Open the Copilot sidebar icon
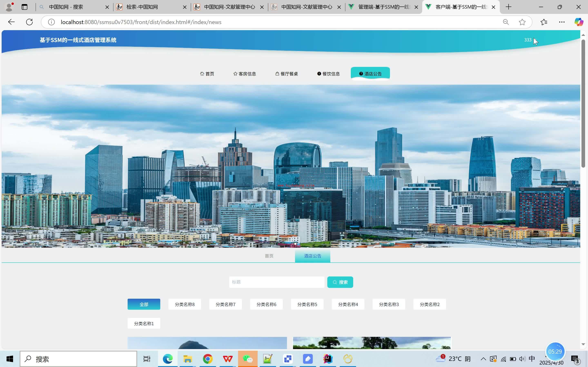 [x=579, y=22]
